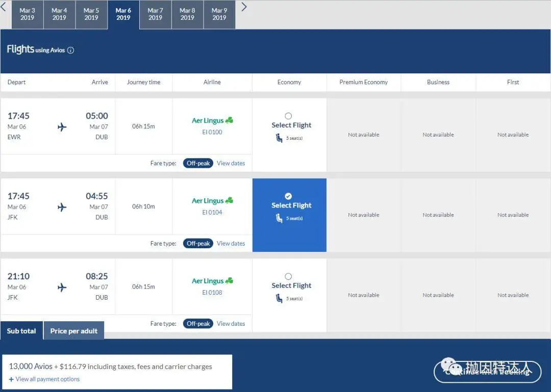Click the seat icon for flight EI 0108

click(x=279, y=299)
